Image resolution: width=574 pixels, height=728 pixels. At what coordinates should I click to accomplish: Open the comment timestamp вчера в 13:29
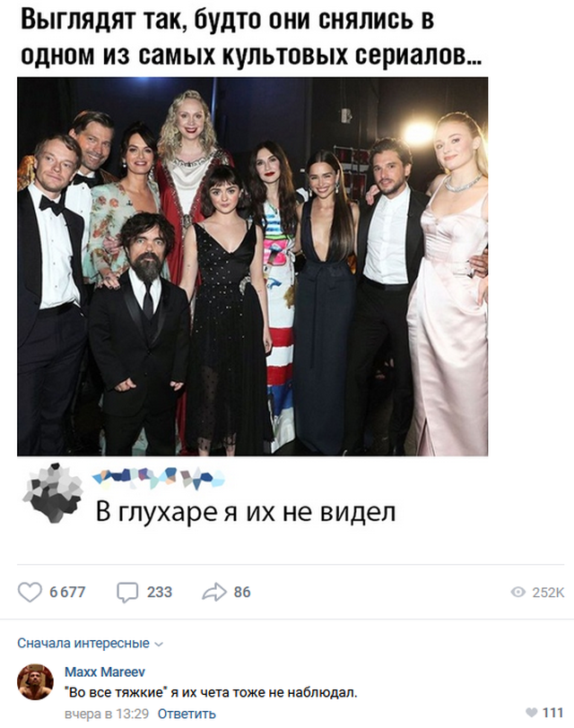tap(107, 713)
